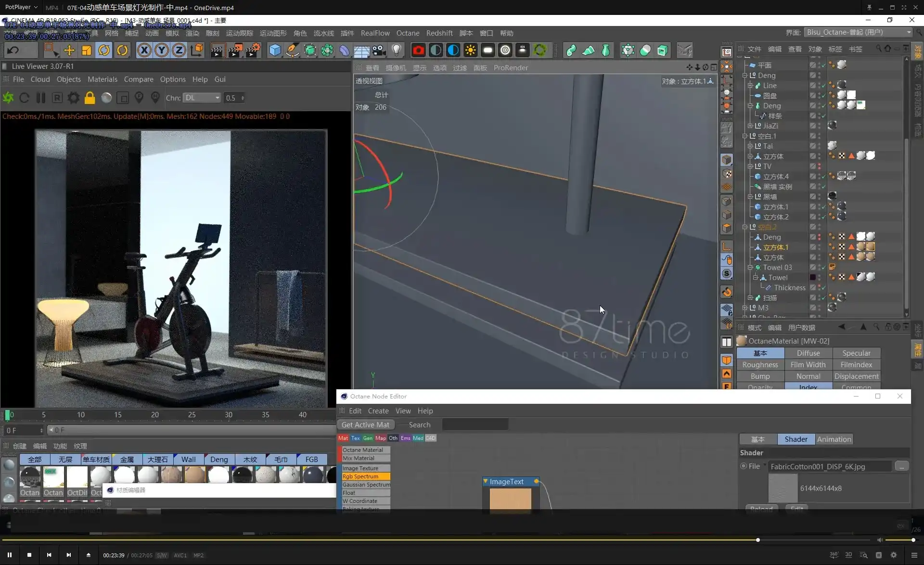Click the lock icon in Live Viewer toolbar
Screen dimensions: 924x565
pyautogui.click(x=90, y=98)
